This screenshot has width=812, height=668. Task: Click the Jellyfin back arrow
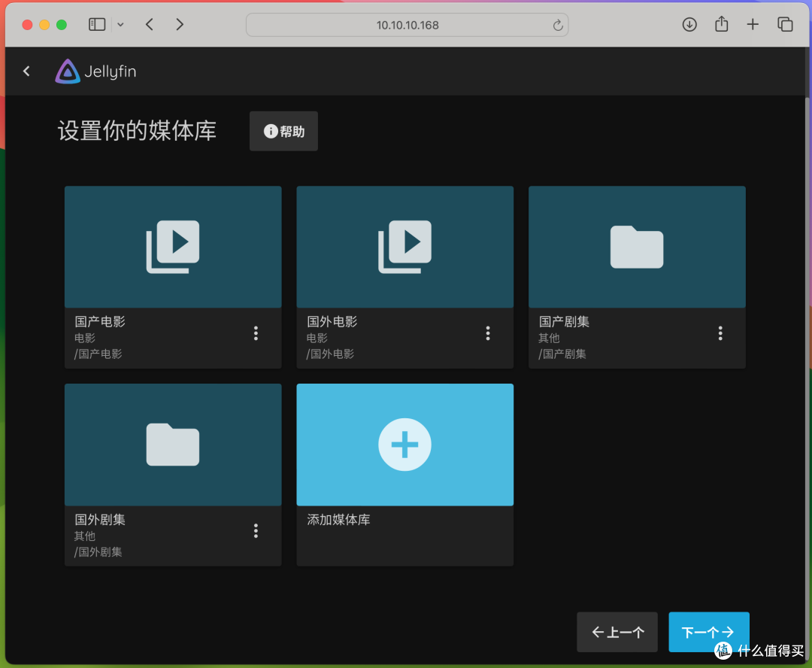26,71
